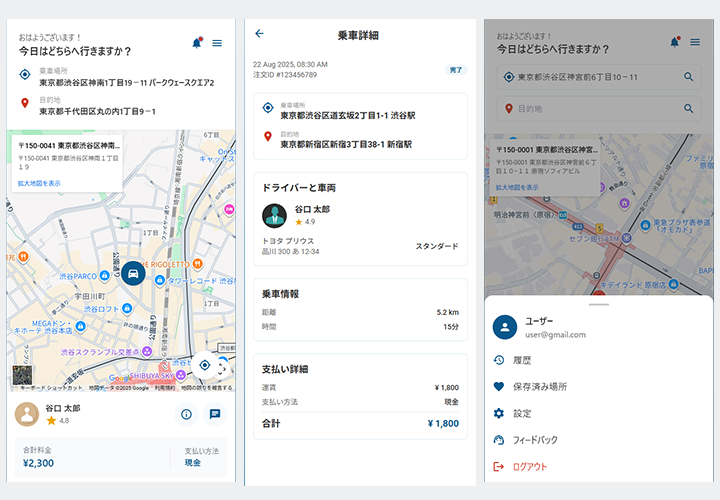
Task: Tap the notification bell on the active ride screen
Action: click(x=196, y=43)
